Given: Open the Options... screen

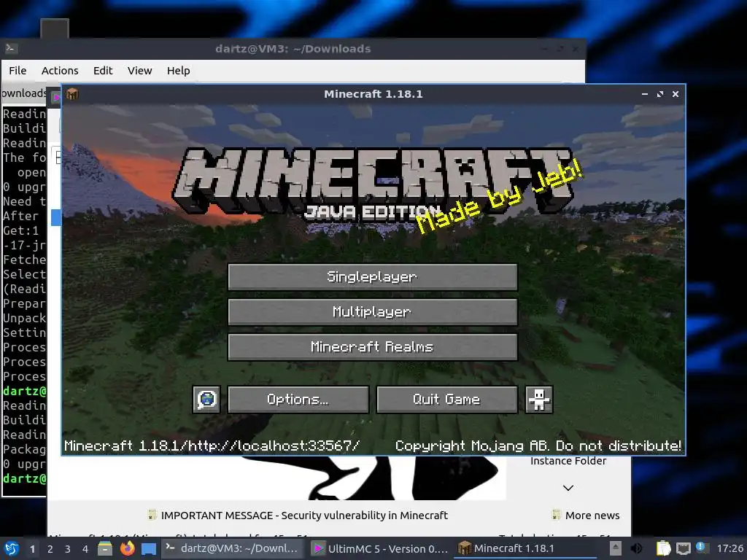Looking at the screenshot, I should [x=298, y=399].
